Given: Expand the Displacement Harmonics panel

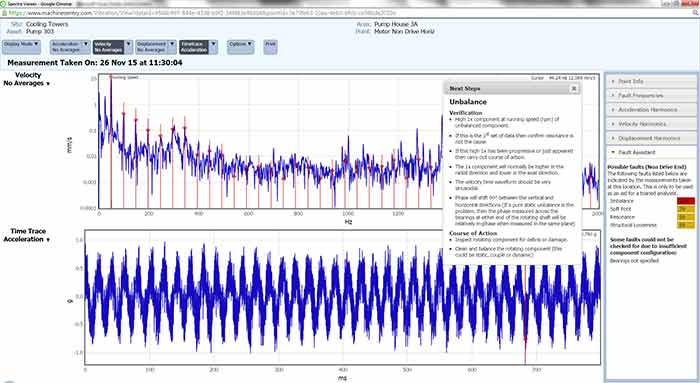Looking at the screenshot, I should coord(651,138).
